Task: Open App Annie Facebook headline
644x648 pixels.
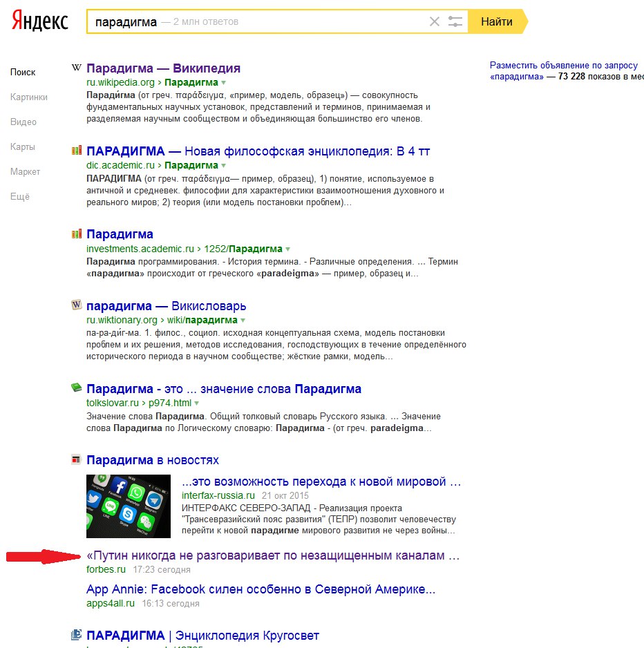Action: [261, 589]
